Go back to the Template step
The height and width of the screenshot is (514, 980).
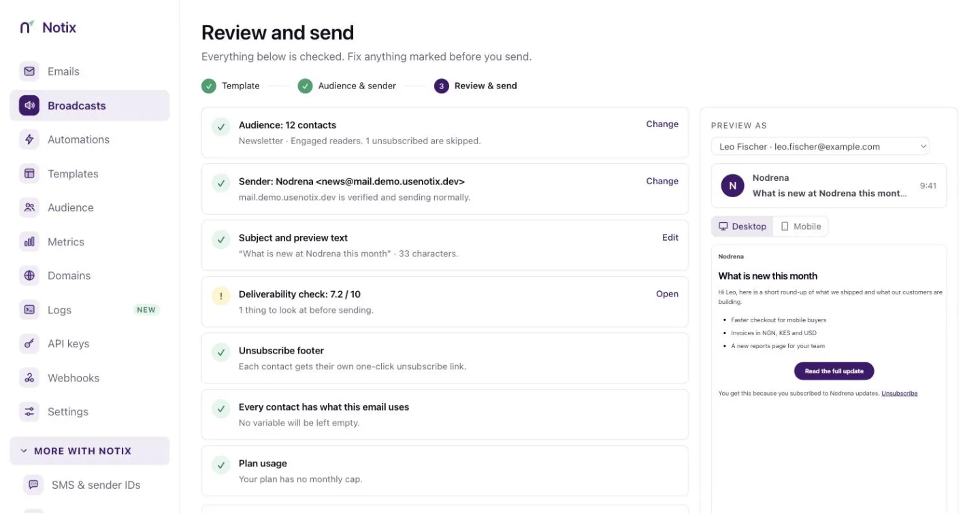pyautogui.click(x=231, y=86)
